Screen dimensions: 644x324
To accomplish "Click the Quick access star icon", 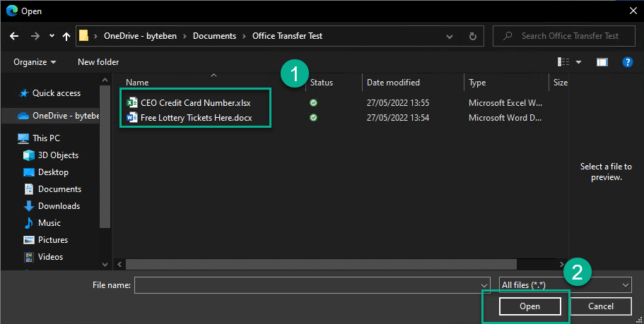I will coord(23,93).
